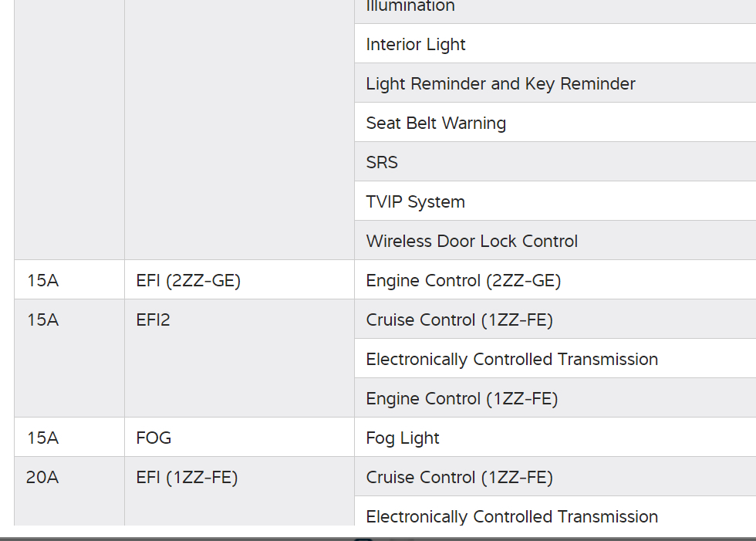Click the 15A rating beside EFI (2ZZ-GE)

(42, 281)
